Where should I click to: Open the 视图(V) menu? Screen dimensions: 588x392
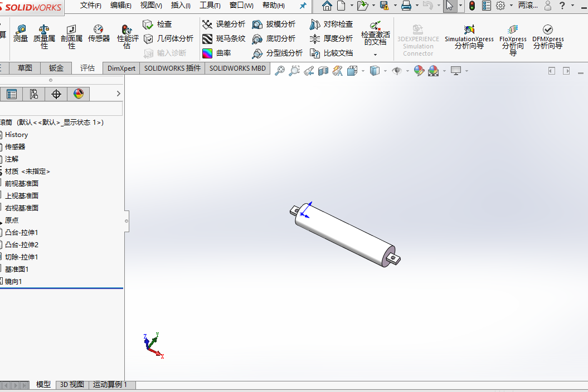[151, 6]
